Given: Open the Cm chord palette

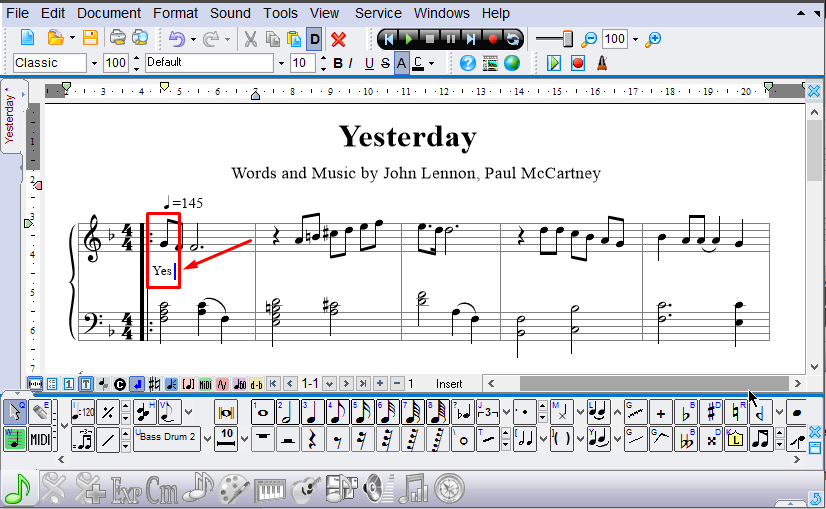Looking at the screenshot, I should click(162, 488).
